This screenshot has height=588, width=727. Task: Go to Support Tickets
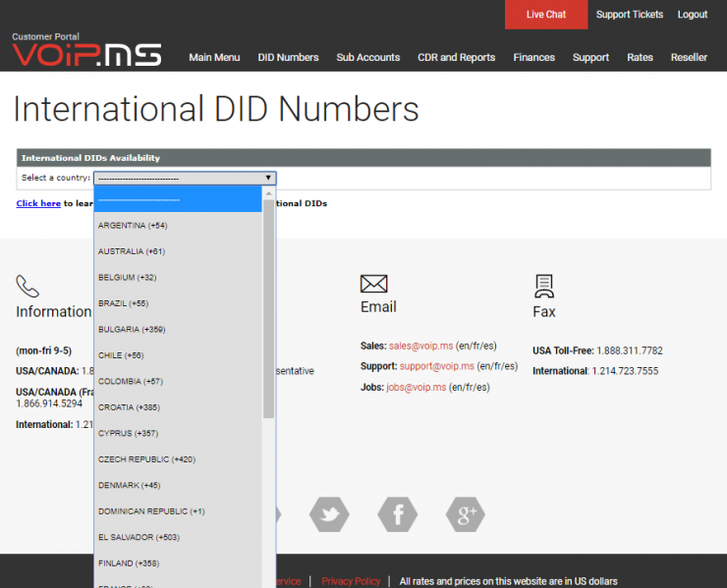629,15
